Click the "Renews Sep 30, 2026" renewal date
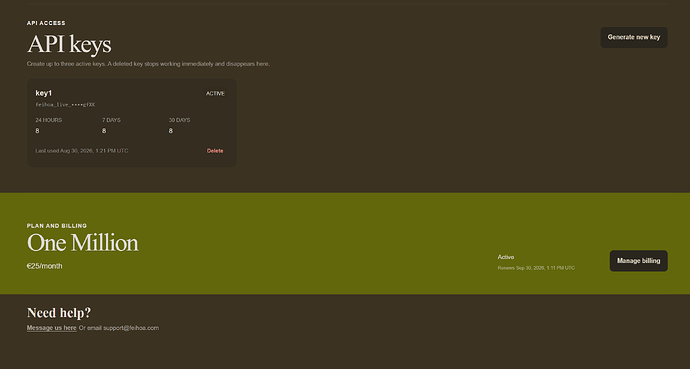Screen dimensions: 690x369 [536, 268]
